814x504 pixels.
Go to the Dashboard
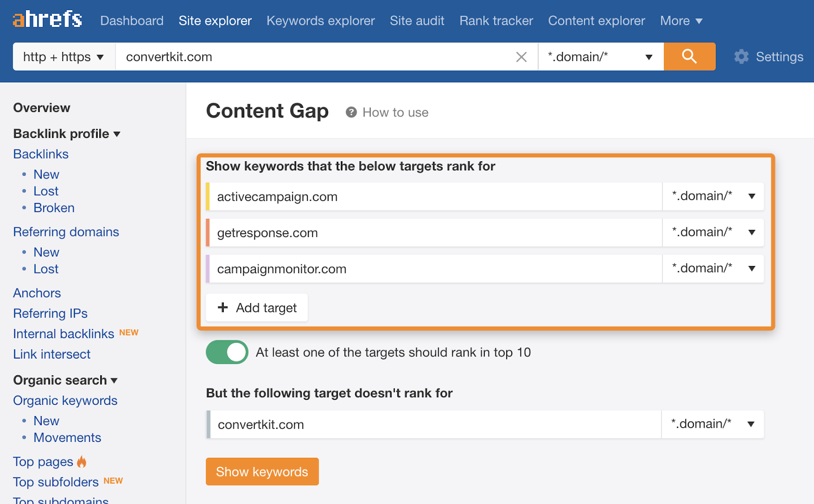[x=131, y=20]
